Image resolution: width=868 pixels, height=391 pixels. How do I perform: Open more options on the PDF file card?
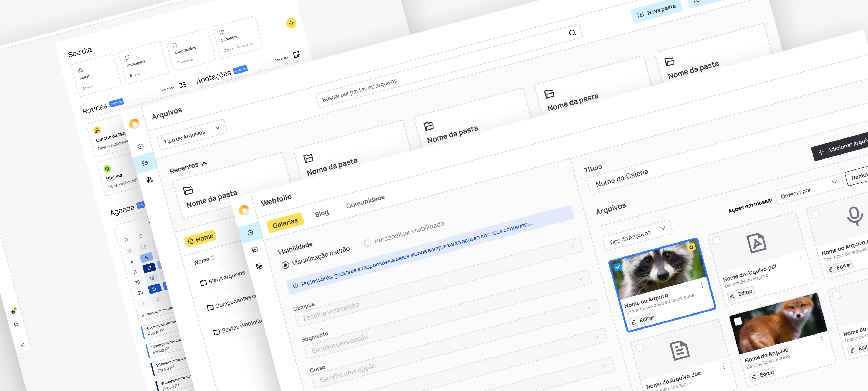pos(801,259)
